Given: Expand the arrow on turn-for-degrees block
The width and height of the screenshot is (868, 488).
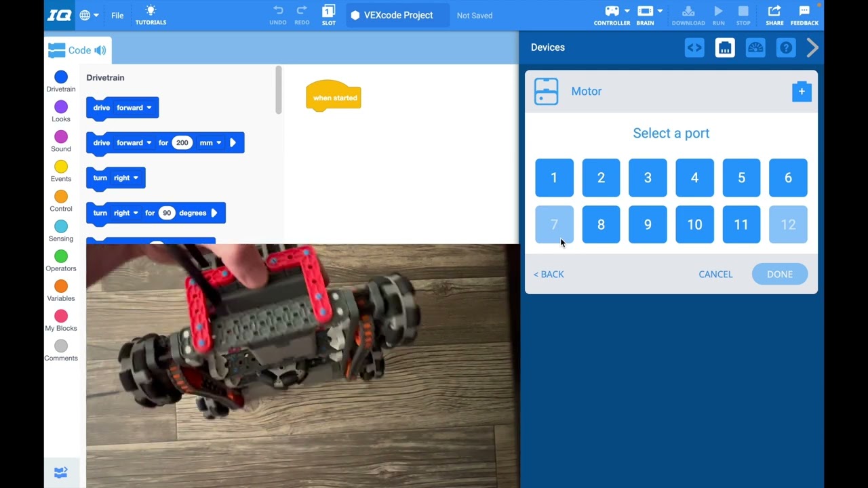Looking at the screenshot, I should 214,213.
